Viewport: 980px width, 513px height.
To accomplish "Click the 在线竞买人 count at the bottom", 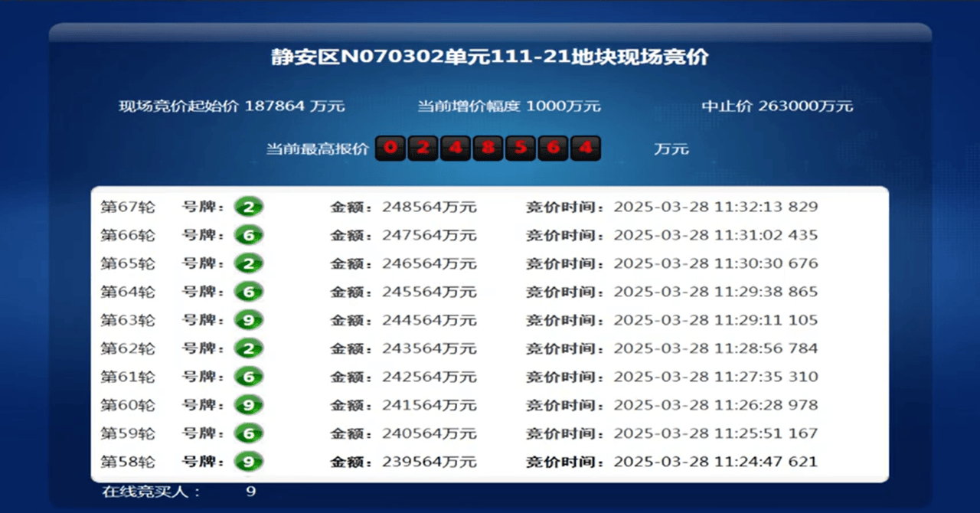I will click(250, 492).
